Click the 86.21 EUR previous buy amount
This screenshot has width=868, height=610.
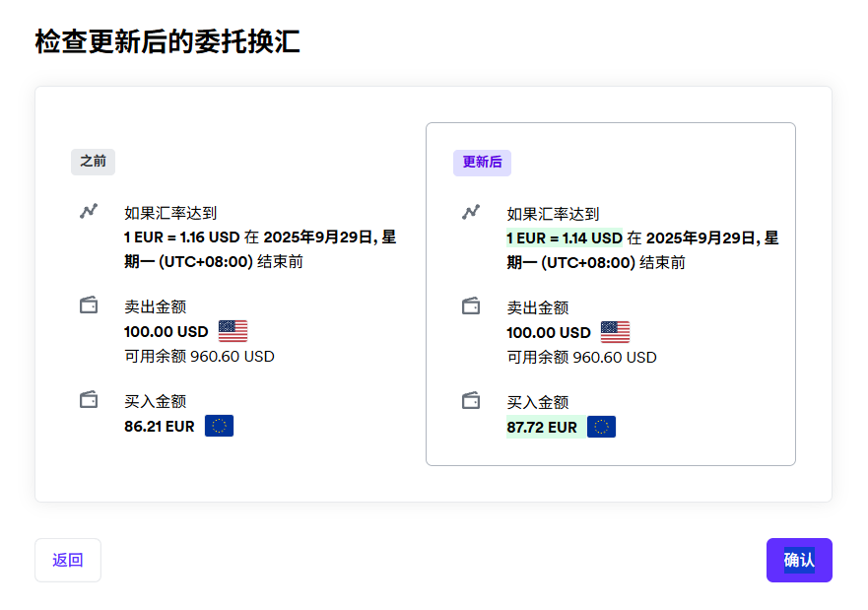click(160, 427)
